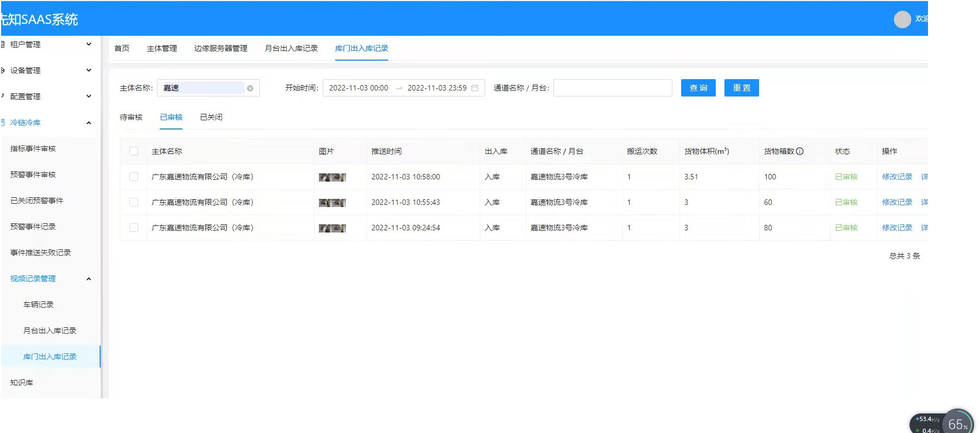980x433 pixels.
Task: Click the 搬运次数 column header
Action: pyautogui.click(x=642, y=151)
